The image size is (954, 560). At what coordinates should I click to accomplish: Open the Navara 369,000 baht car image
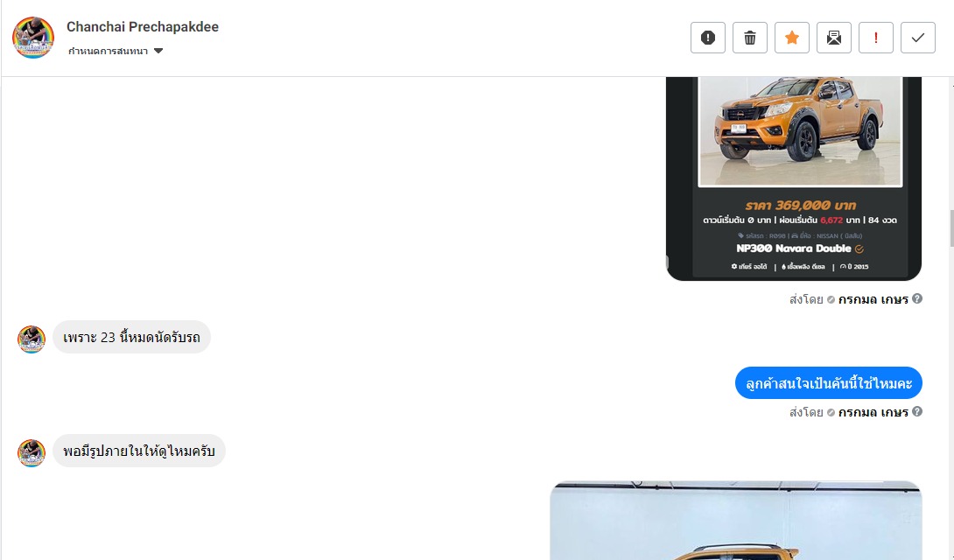[793, 178]
